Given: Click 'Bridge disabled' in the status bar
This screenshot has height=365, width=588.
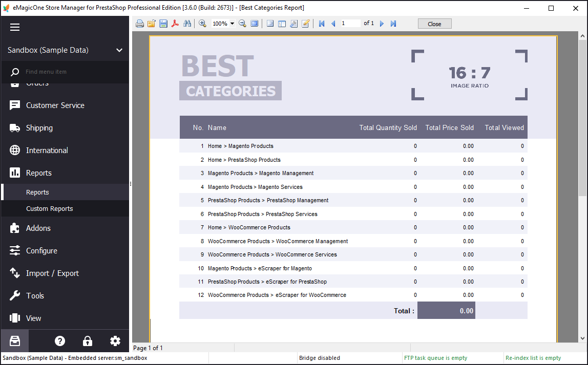Looking at the screenshot, I should tap(320, 358).
